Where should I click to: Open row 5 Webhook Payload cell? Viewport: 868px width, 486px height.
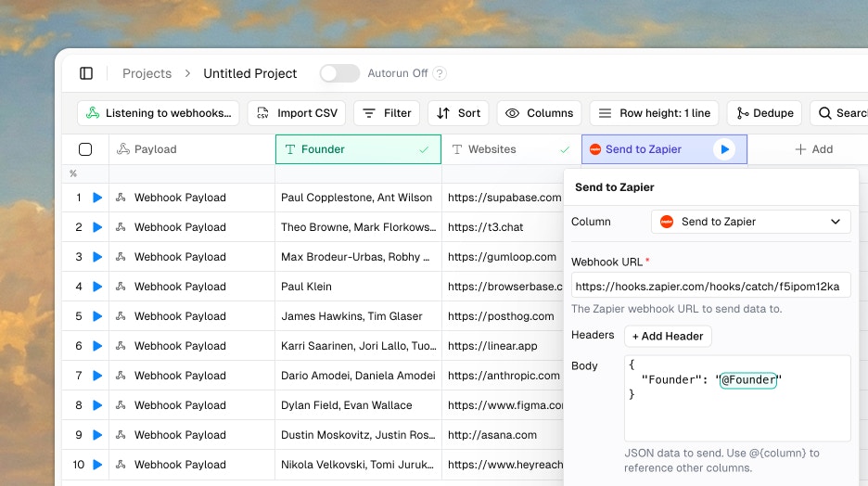[192, 316]
